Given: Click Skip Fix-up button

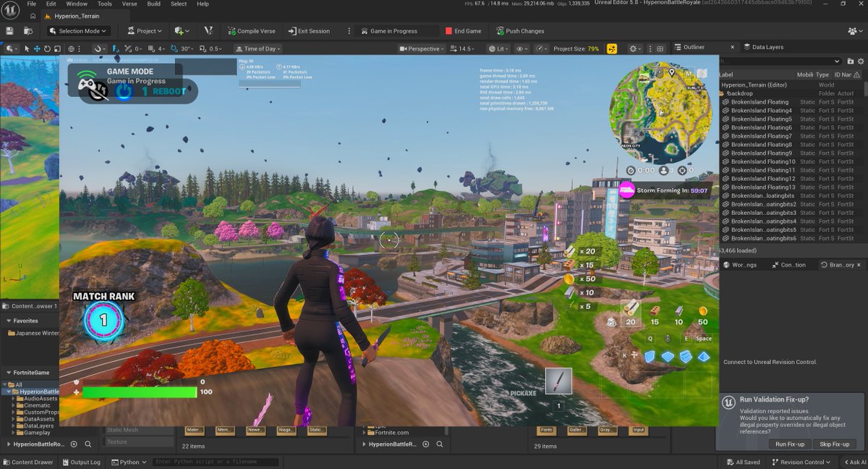Looking at the screenshot, I should click(x=835, y=444).
